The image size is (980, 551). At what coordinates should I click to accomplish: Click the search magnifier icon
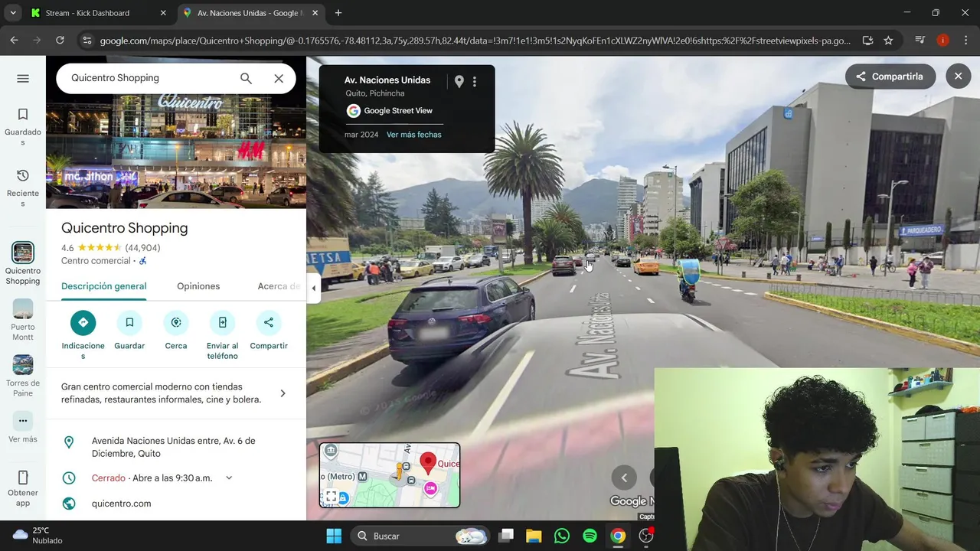(x=246, y=78)
